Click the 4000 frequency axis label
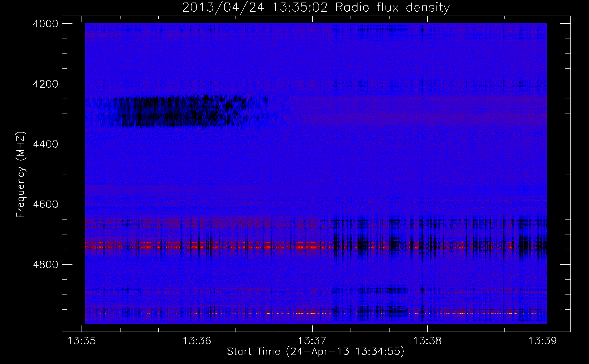 [46, 24]
